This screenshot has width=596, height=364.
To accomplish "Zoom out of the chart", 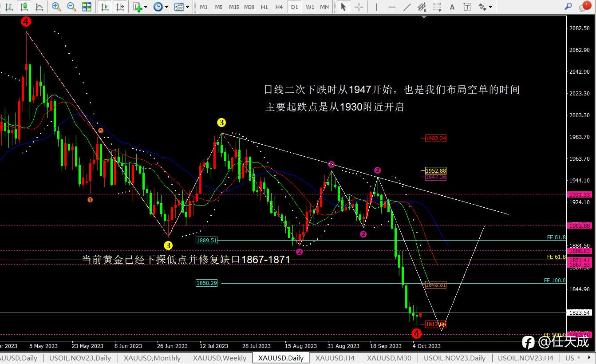I will coord(71,7).
